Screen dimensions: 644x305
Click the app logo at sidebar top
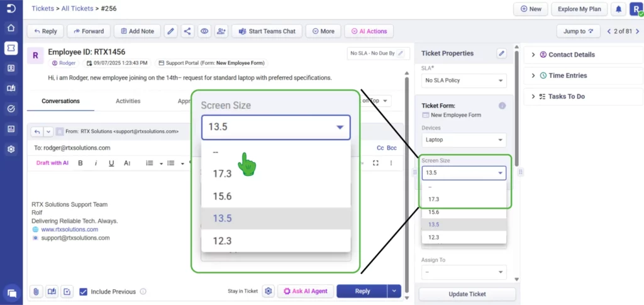click(x=11, y=8)
